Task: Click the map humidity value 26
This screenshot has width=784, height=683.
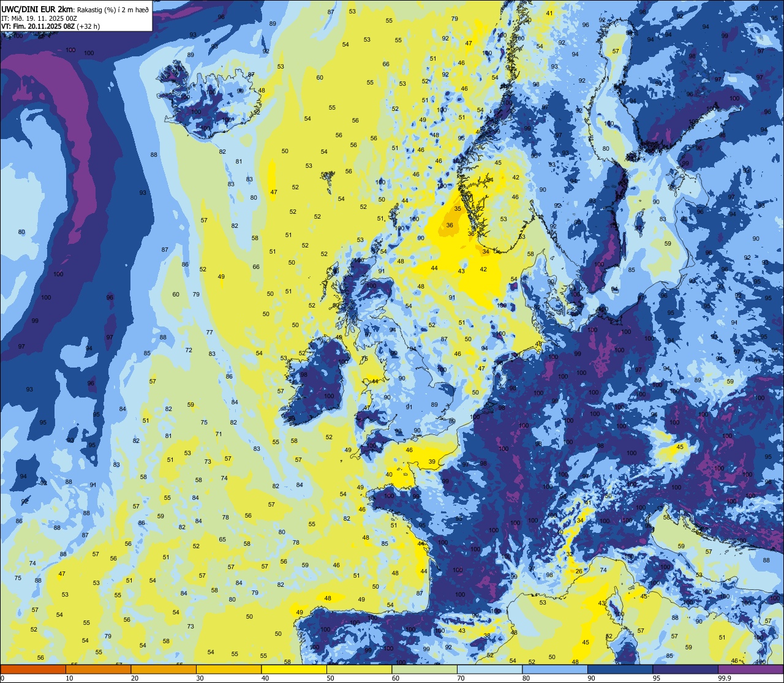Action: tap(579, 572)
